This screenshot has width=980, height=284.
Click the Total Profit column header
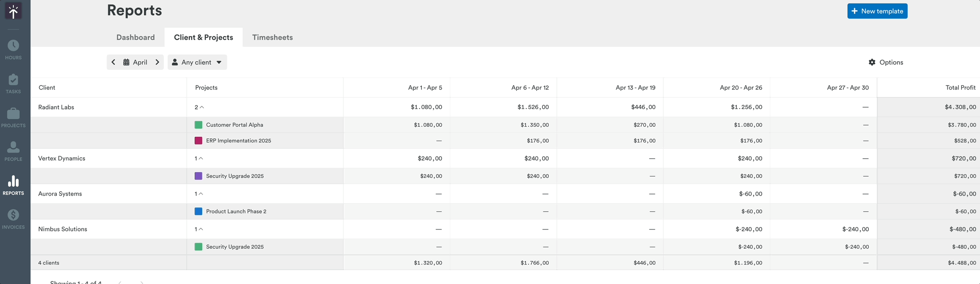coord(960,87)
